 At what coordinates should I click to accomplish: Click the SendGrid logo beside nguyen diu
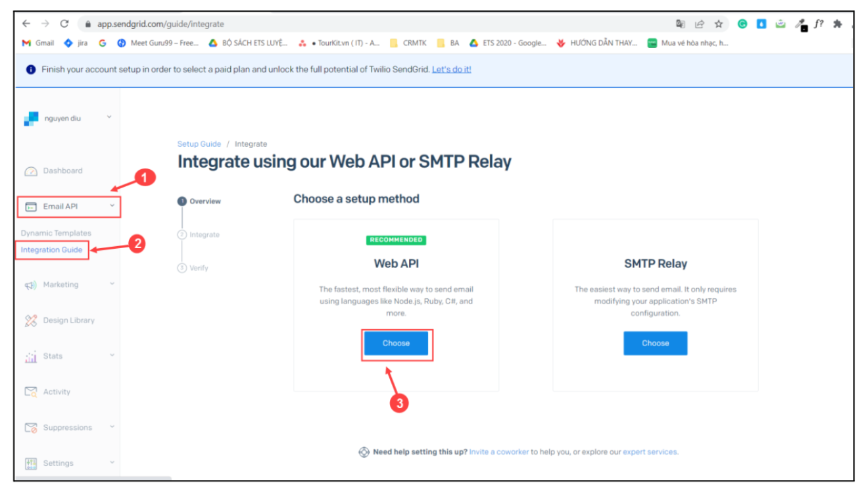tap(31, 118)
